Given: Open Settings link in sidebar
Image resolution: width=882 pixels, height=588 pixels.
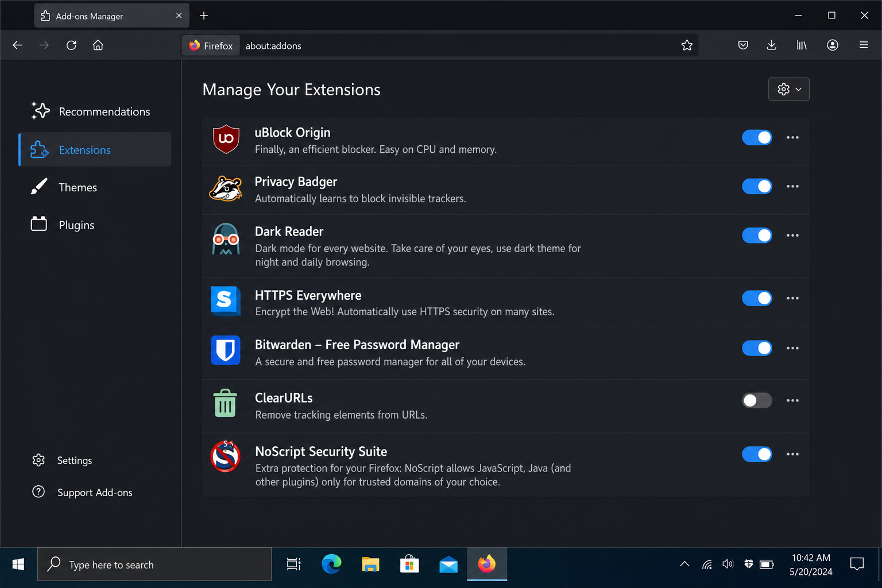Looking at the screenshot, I should [x=63, y=461].
